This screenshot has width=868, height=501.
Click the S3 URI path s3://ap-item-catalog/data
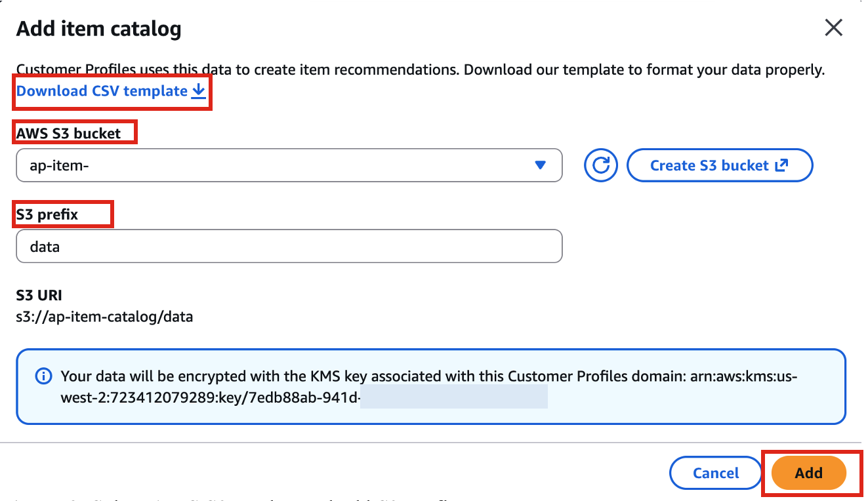pos(105,317)
